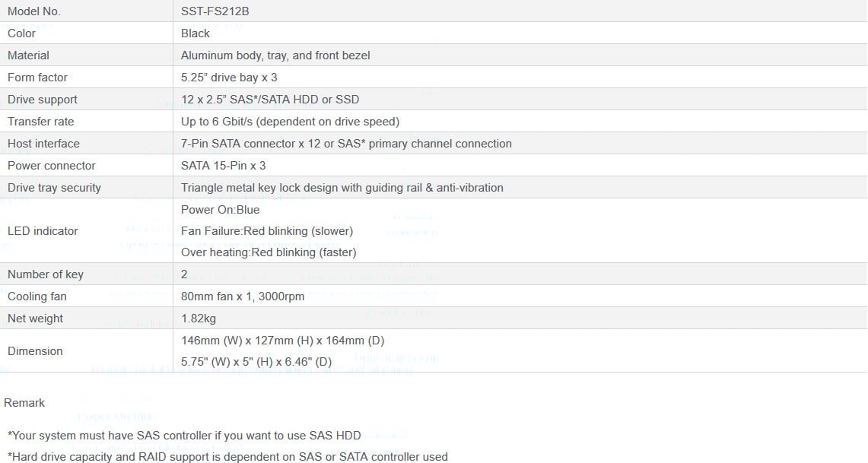Click the Drive support SAS*/SATA HDD value

[270, 100]
